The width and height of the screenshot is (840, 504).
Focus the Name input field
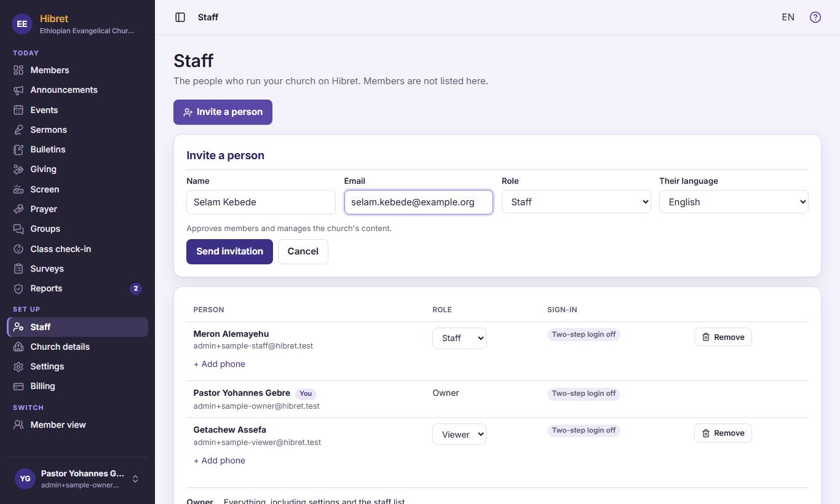261,202
